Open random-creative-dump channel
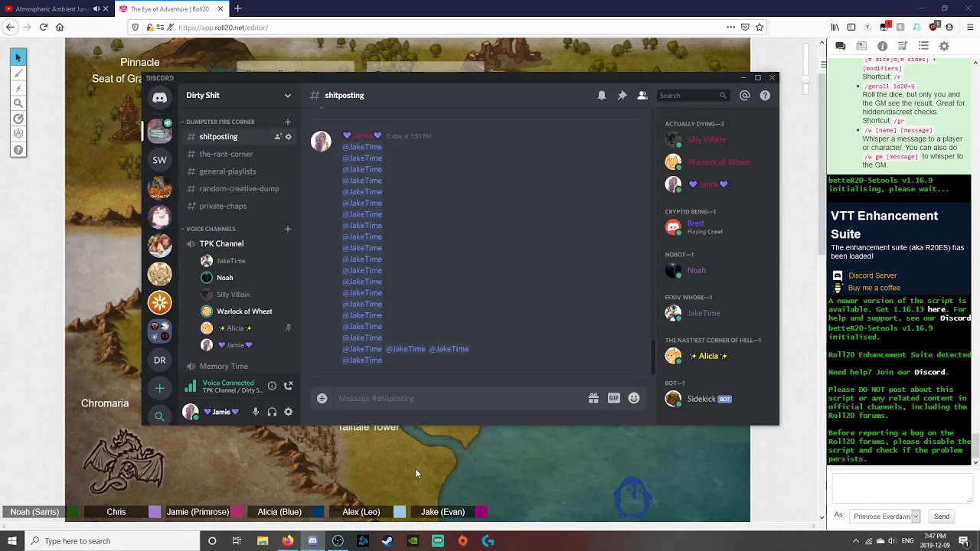Viewport: 980px width, 551px height. [x=239, y=188]
